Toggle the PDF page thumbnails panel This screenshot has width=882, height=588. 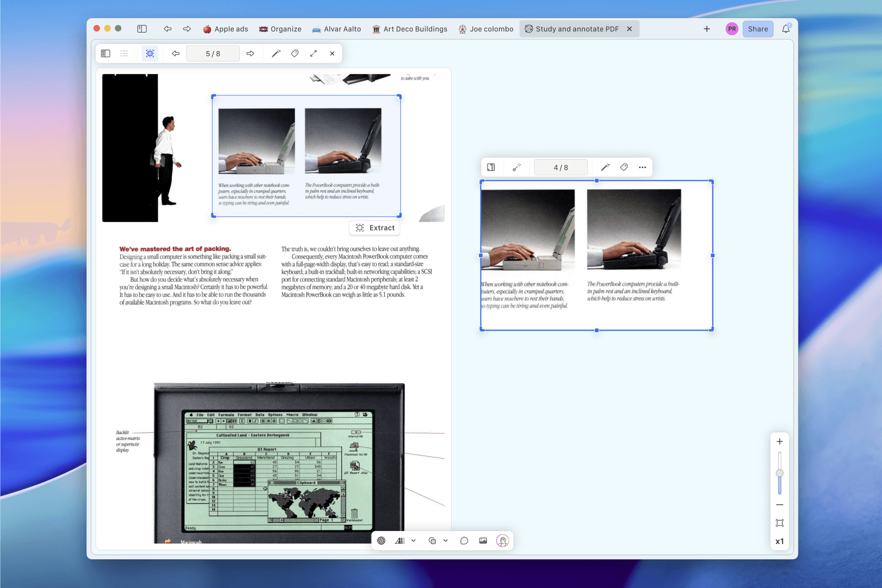(x=106, y=54)
